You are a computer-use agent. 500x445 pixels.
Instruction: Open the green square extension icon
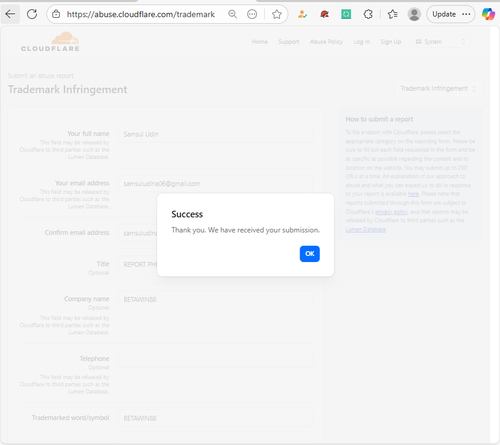346,14
